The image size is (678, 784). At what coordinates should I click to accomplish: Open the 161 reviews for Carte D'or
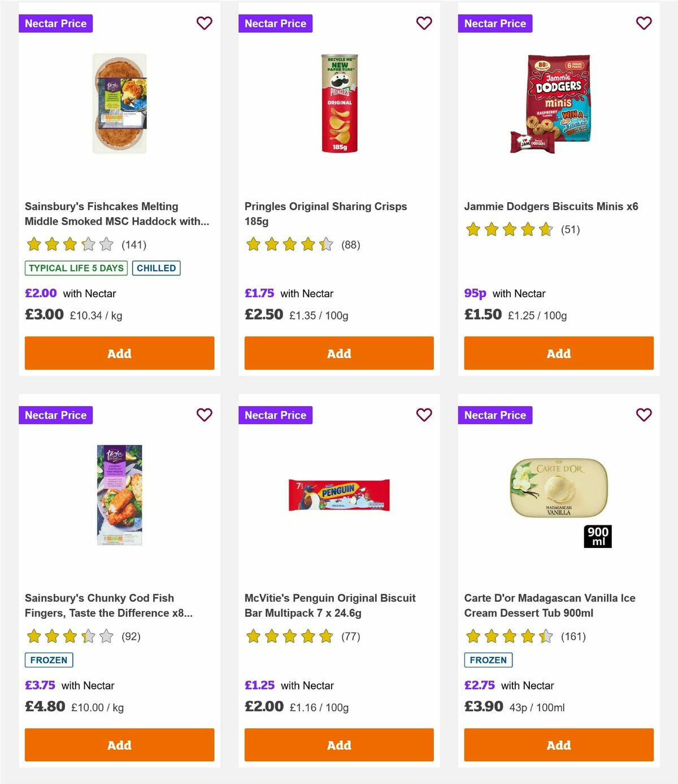click(576, 636)
